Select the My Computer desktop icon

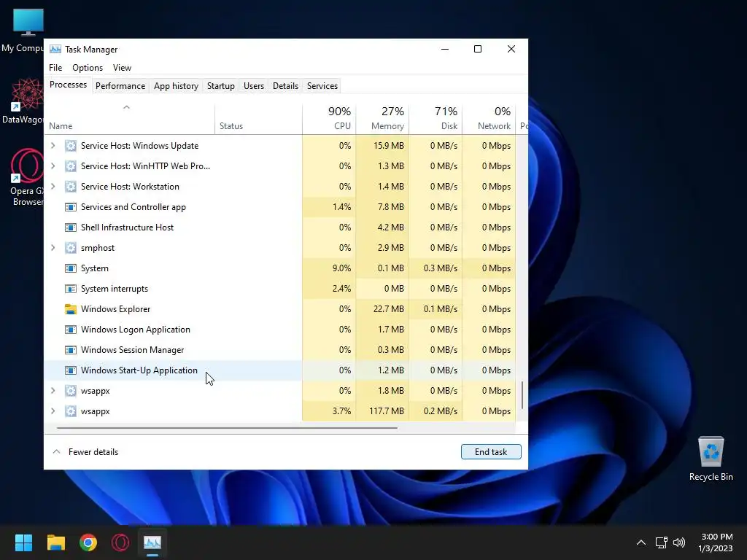tap(23, 31)
